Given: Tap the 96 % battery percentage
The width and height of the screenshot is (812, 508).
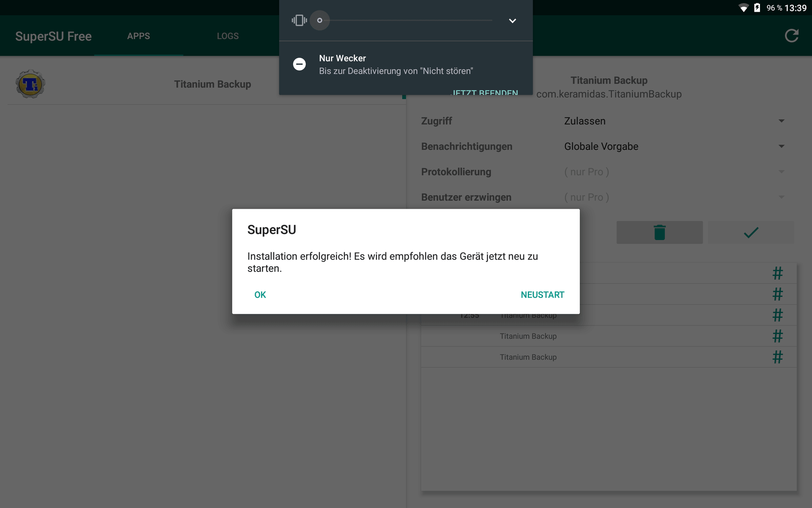Looking at the screenshot, I should point(774,8).
